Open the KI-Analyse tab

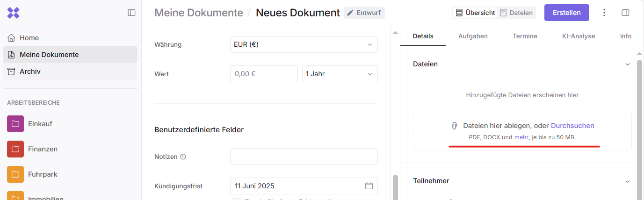click(579, 36)
